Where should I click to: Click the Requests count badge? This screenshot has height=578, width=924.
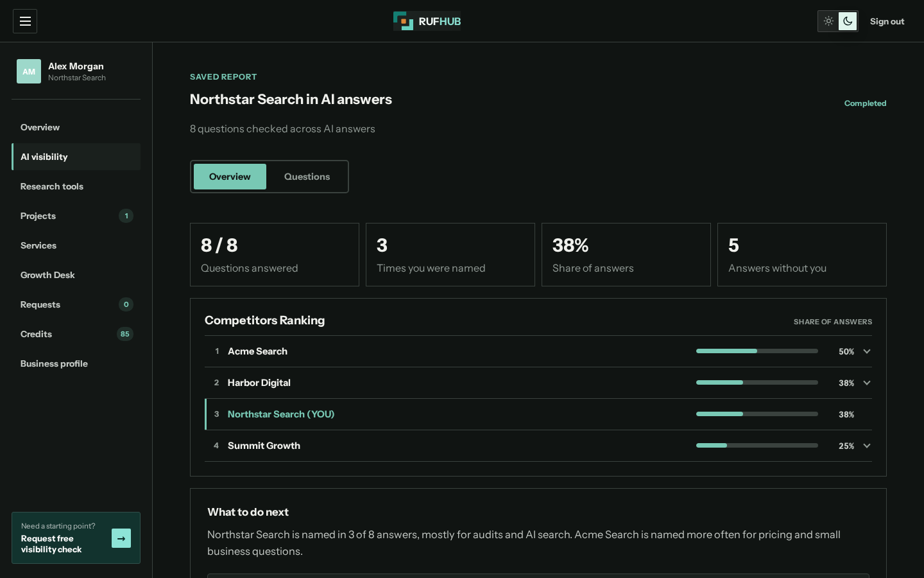pyautogui.click(x=126, y=304)
